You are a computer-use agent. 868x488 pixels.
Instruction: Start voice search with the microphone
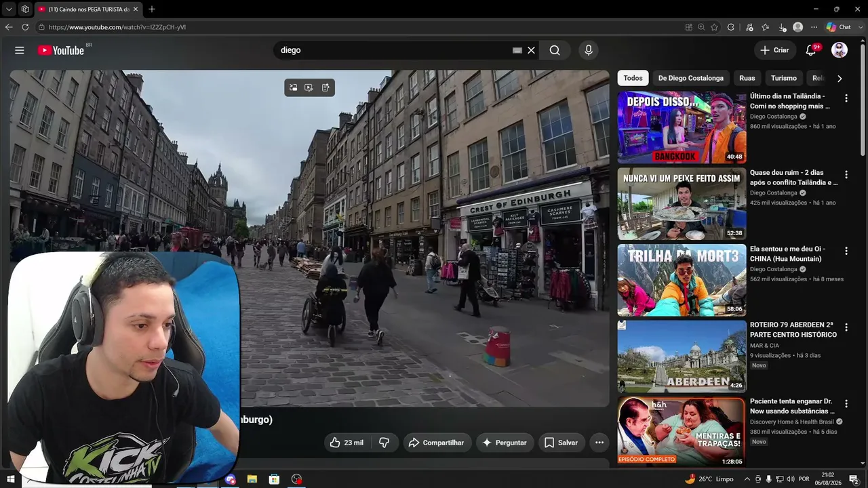pos(589,50)
